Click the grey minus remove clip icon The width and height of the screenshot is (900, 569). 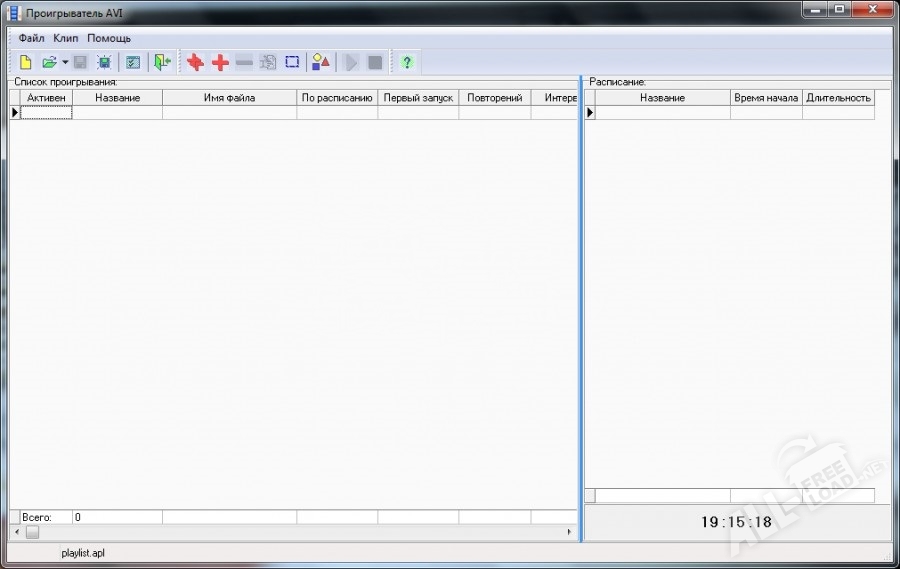[x=244, y=62]
